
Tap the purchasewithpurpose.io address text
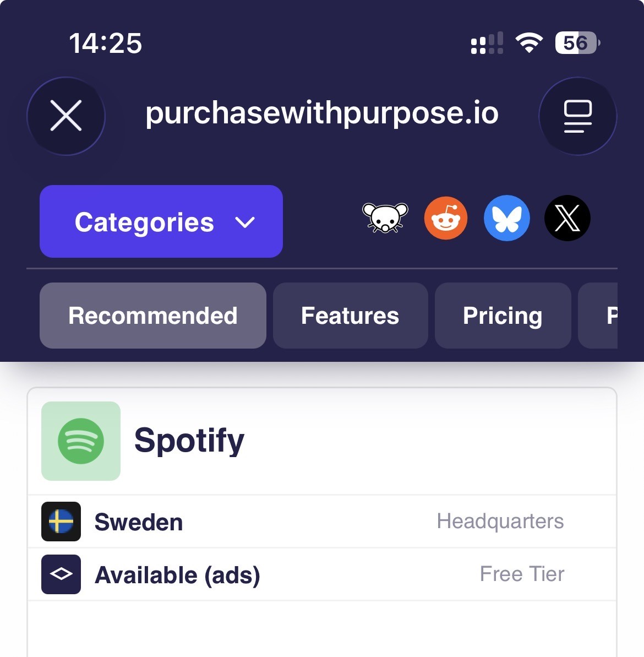(x=321, y=113)
